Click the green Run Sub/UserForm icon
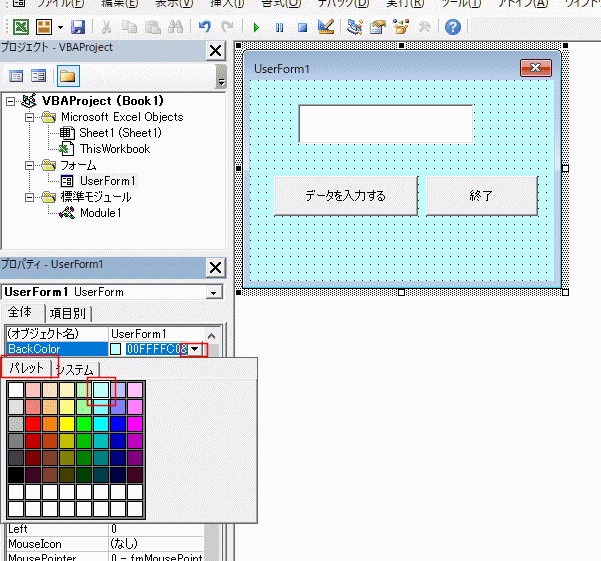This screenshot has width=601, height=561. click(256, 28)
